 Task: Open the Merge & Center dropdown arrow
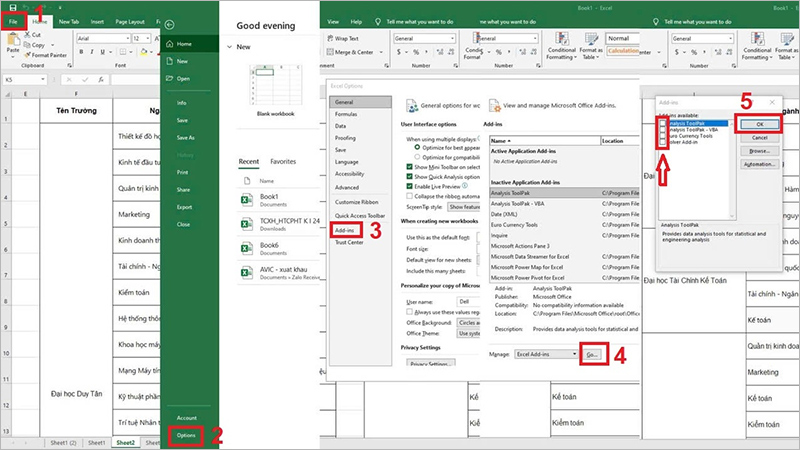381,52
